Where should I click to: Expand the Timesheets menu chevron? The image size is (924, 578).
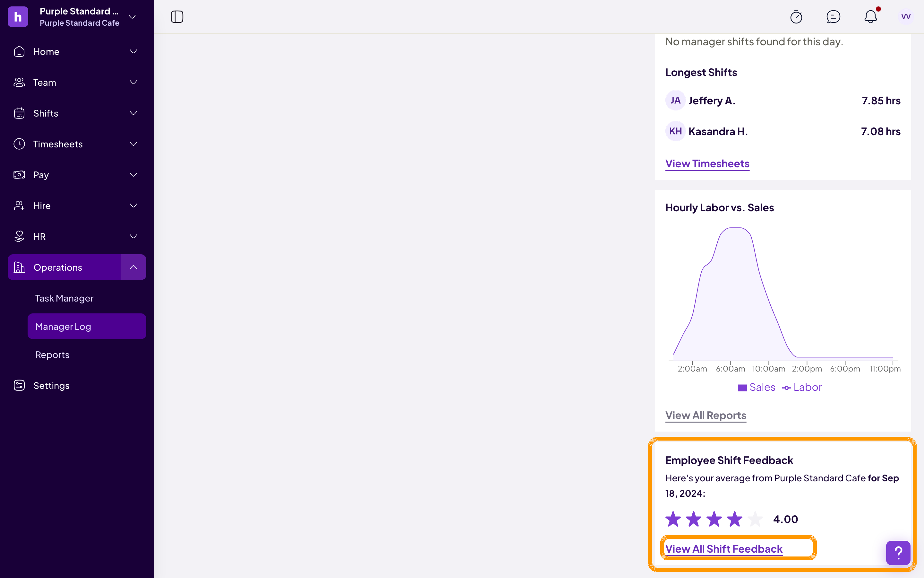(133, 144)
